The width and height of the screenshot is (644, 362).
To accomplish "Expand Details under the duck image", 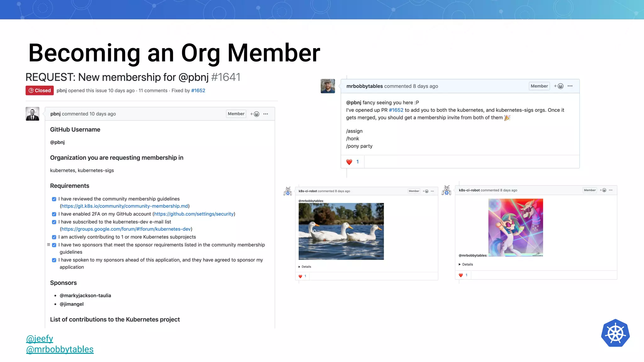I will click(305, 266).
